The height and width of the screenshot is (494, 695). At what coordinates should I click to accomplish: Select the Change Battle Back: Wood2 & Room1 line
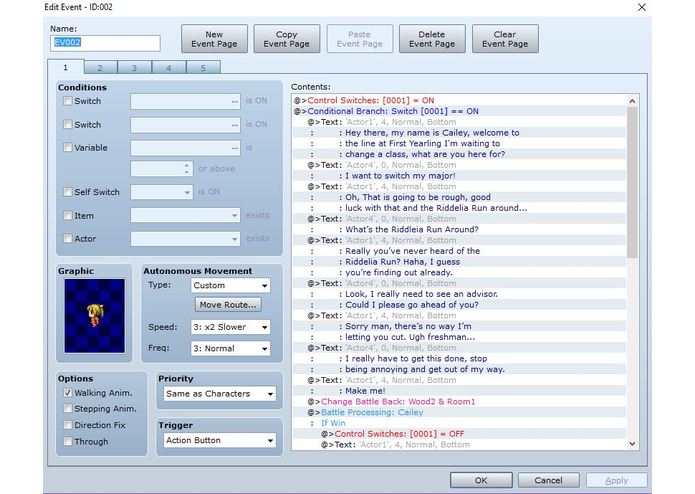[459, 401]
